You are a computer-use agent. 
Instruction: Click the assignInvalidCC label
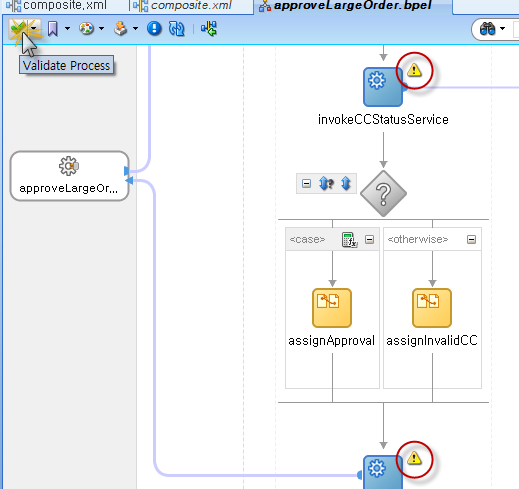click(x=432, y=341)
